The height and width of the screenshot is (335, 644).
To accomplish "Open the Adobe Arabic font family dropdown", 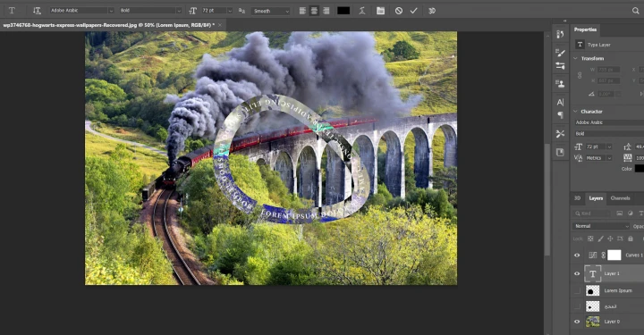I will [x=81, y=11].
